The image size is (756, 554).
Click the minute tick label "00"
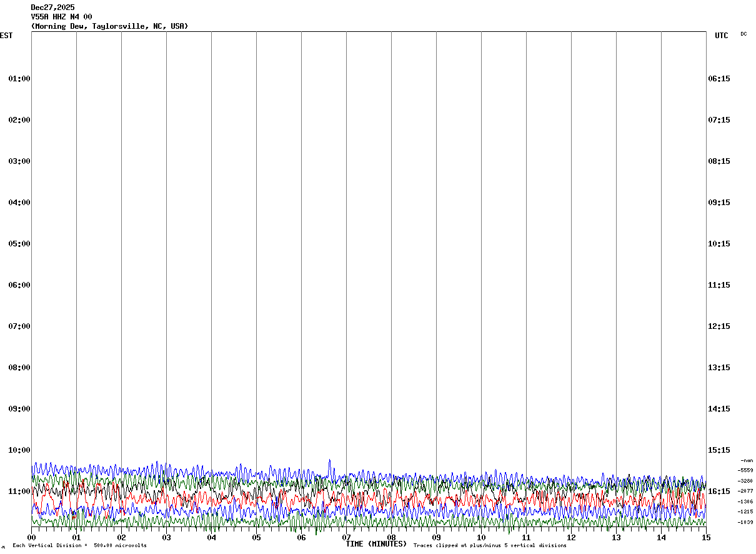[32, 538]
